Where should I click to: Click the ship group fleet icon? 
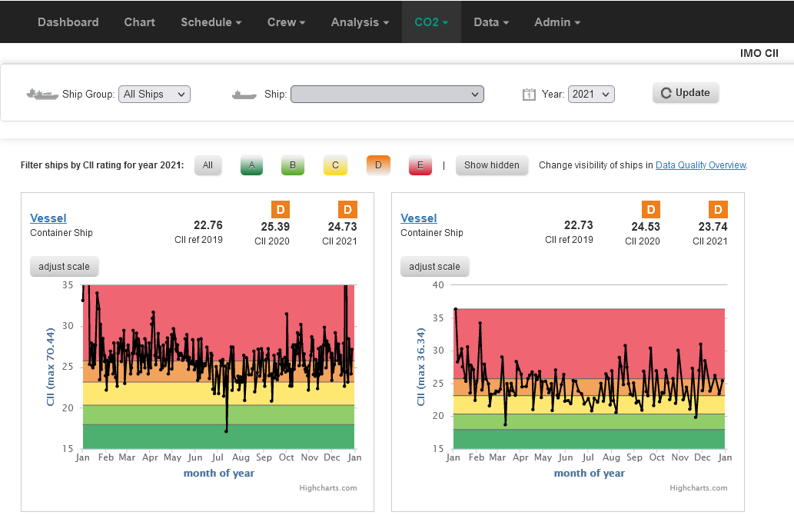[x=42, y=95]
